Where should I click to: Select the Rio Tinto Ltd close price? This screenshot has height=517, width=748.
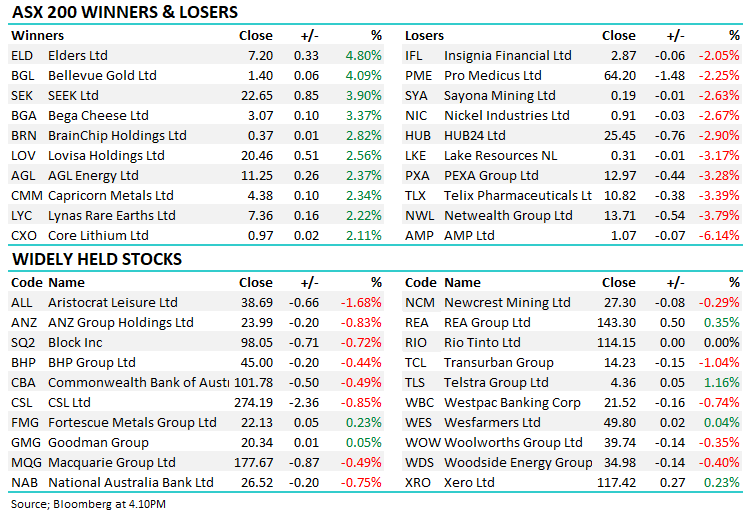616,343
